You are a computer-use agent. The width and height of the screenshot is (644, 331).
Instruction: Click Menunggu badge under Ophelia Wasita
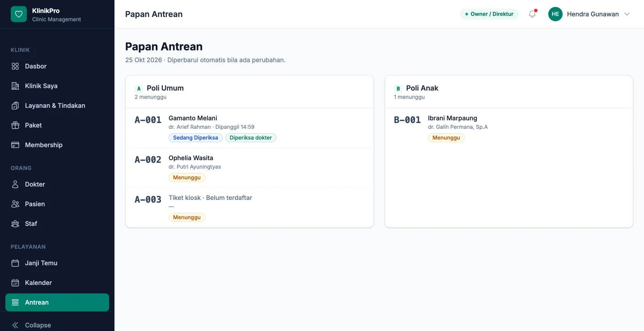tap(187, 178)
